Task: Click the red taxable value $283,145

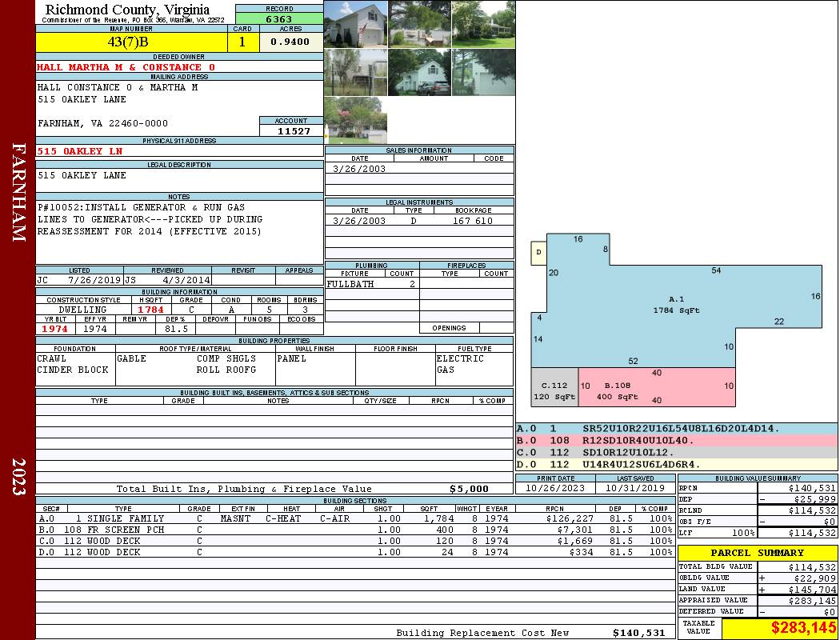Action: (x=803, y=628)
